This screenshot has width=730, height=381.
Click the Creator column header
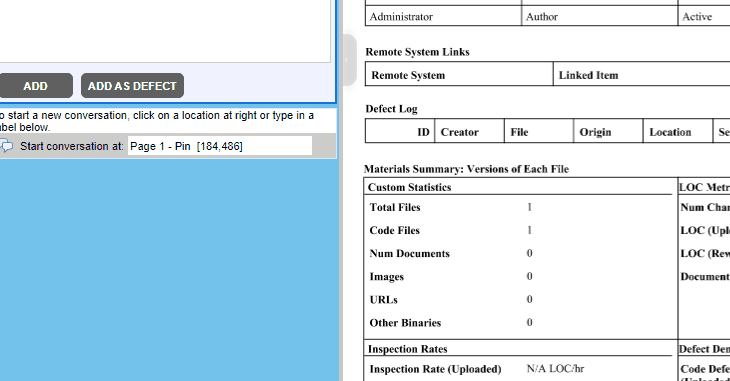pyautogui.click(x=469, y=132)
